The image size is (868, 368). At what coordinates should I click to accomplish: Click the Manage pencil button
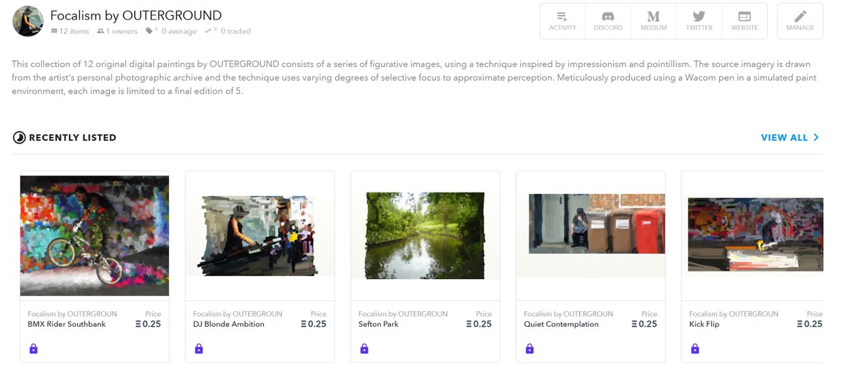click(800, 21)
